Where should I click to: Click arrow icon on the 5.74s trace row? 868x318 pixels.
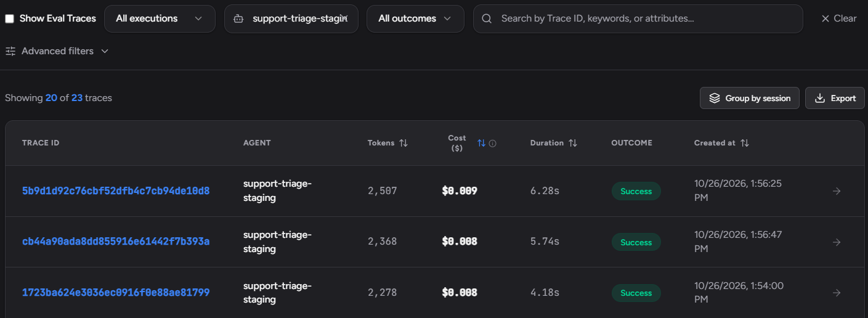tap(837, 242)
